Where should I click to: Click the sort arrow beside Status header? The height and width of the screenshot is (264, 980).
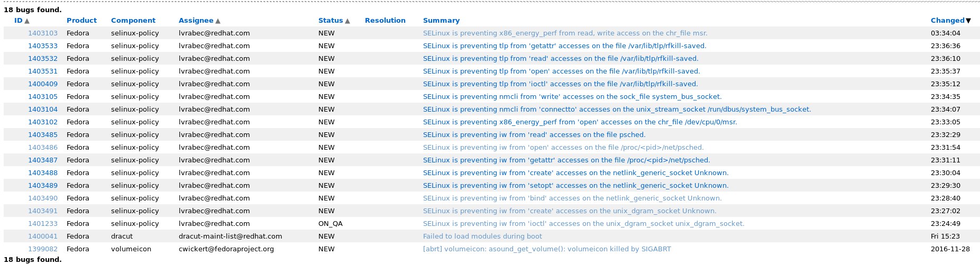coord(347,21)
